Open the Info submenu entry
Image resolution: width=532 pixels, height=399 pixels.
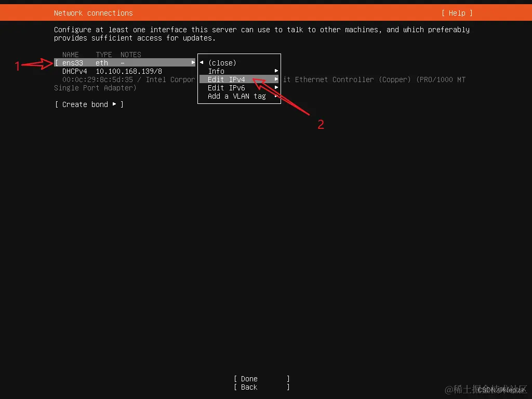click(x=238, y=71)
